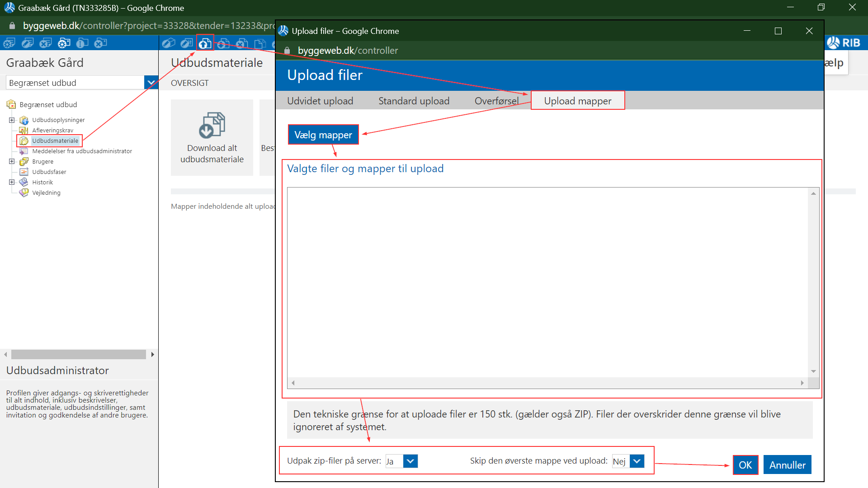
Task: Click the delete folder toolbar icon
Action: pyautogui.click(x=100, y=43)
